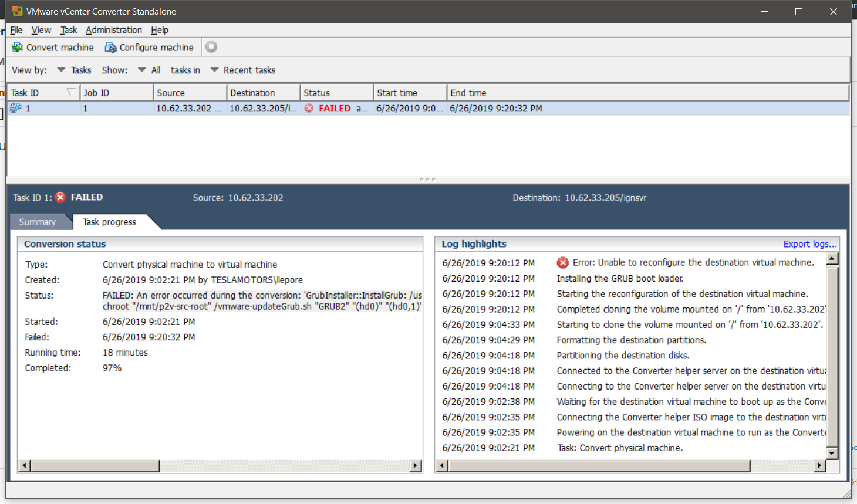Image resolution: width=857 pixels, height=504 pixels.
Task: Click the red error icon in Log highlights
Action: pyautogui.click(x=562, y=262)
